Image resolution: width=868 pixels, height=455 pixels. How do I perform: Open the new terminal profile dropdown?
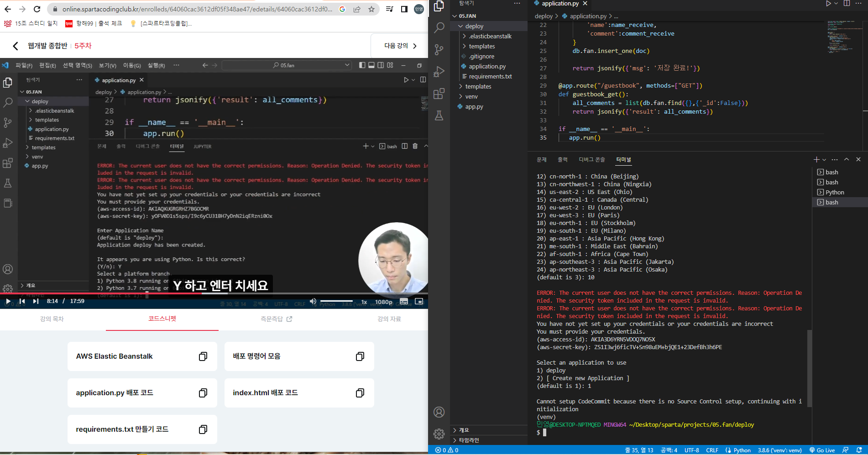pos(824,160)
